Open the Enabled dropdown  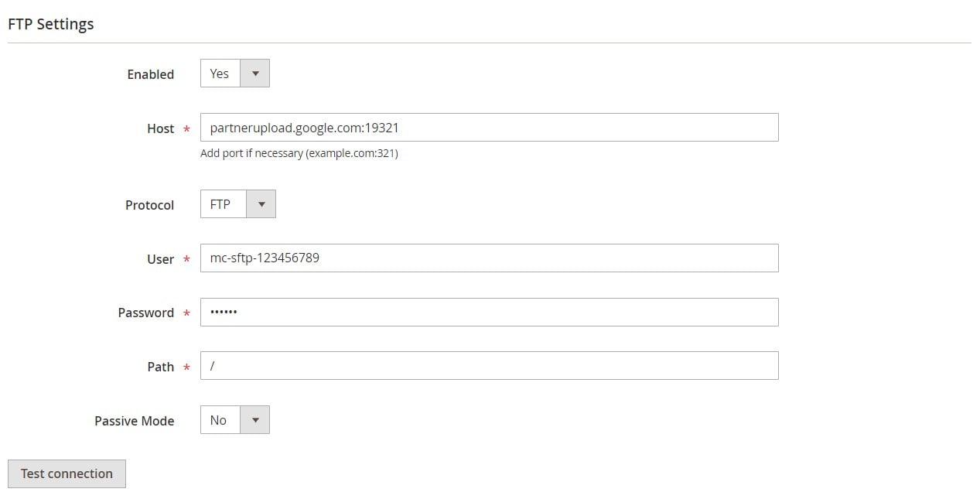[235, 73]
